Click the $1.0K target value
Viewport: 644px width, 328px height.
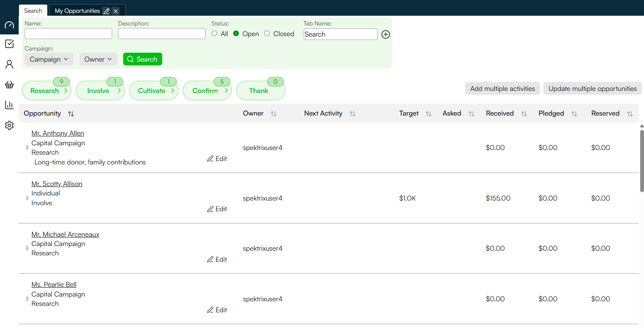(407, 198)
